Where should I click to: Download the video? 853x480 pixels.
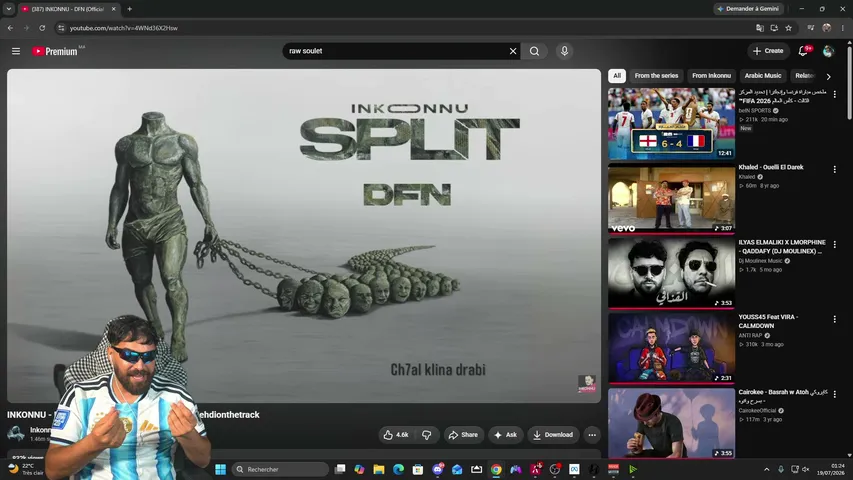(x=553, y=435)
